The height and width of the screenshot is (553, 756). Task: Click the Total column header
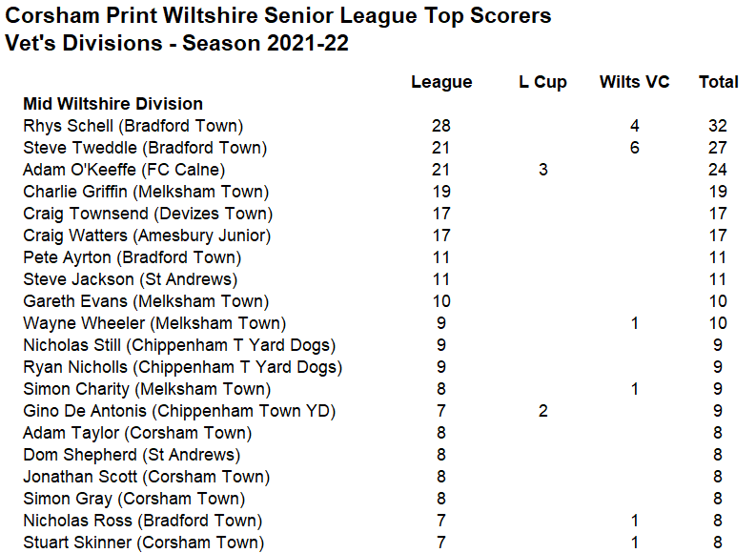tap(719, 82)
